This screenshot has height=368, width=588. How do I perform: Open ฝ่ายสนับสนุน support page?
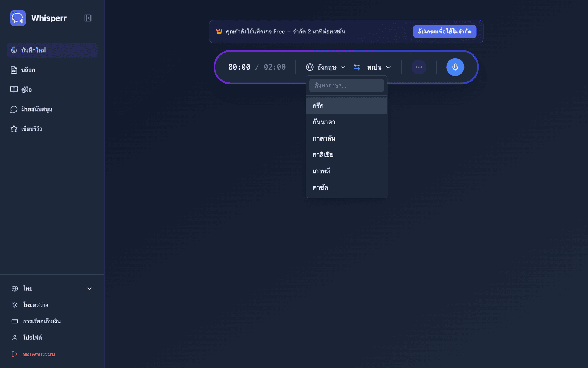click(x=52, y=109)
